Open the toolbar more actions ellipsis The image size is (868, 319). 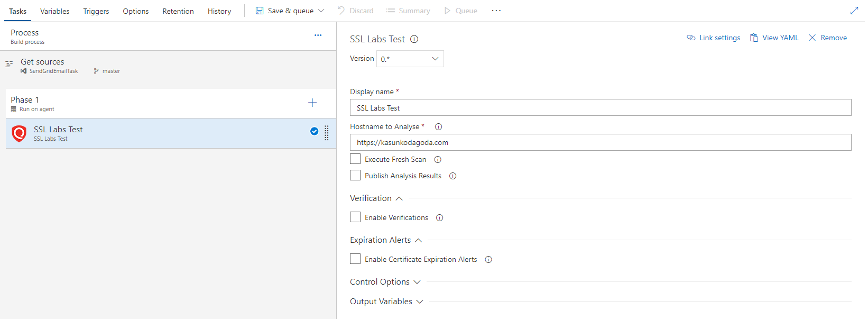pyautogui.click(x=496, y=11)
